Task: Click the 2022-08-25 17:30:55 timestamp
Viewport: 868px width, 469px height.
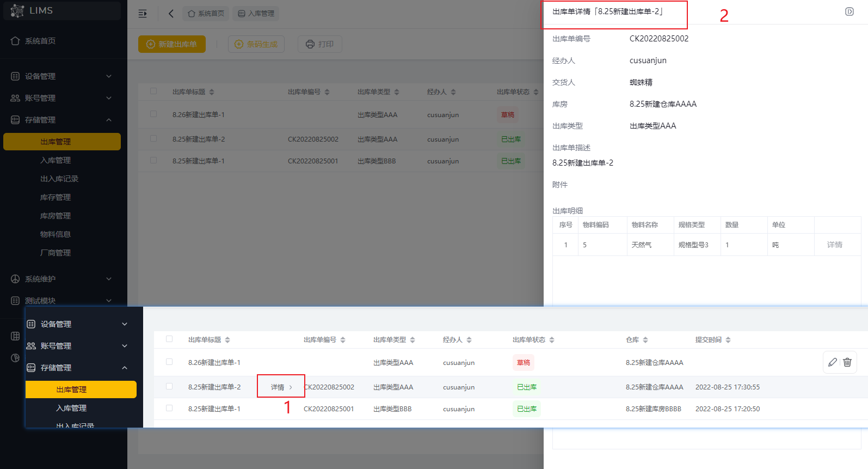Action: (728, 387)
